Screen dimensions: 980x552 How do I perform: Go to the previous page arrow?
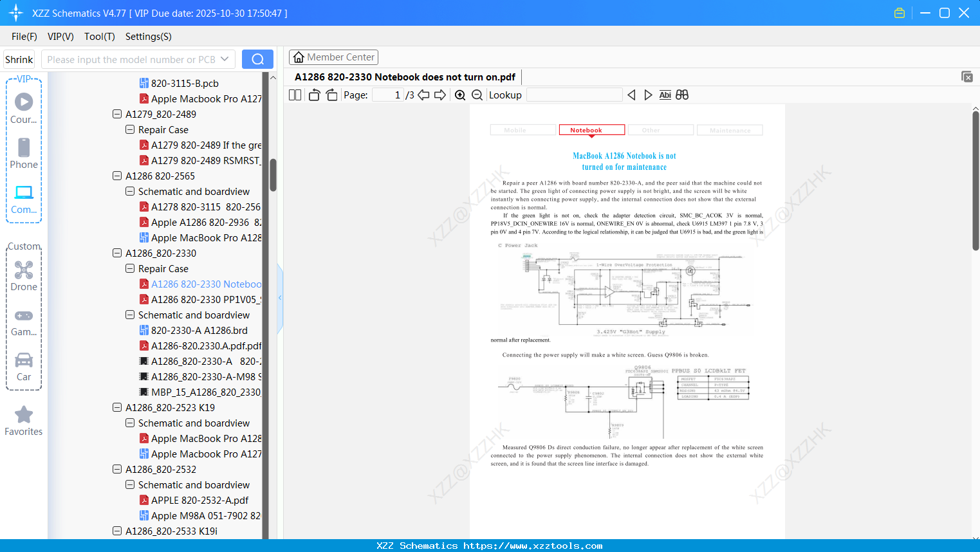pyautogui.click(x=423, y=95)
